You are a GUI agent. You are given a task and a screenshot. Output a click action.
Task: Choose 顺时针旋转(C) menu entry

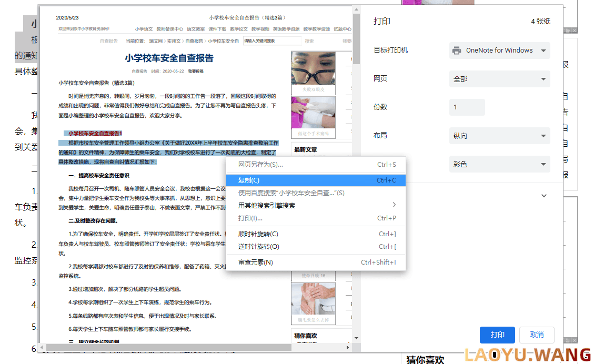pyautogui.click(x=316, y=234)
